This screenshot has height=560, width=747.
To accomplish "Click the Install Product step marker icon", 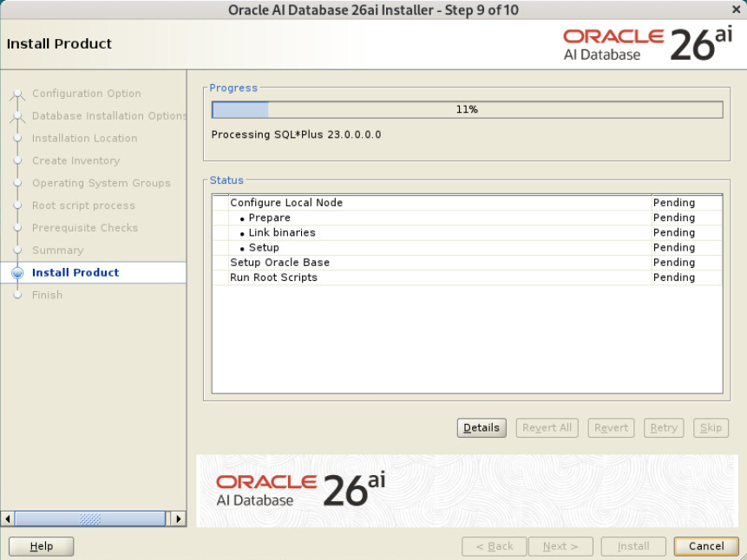I will (17, 272).
